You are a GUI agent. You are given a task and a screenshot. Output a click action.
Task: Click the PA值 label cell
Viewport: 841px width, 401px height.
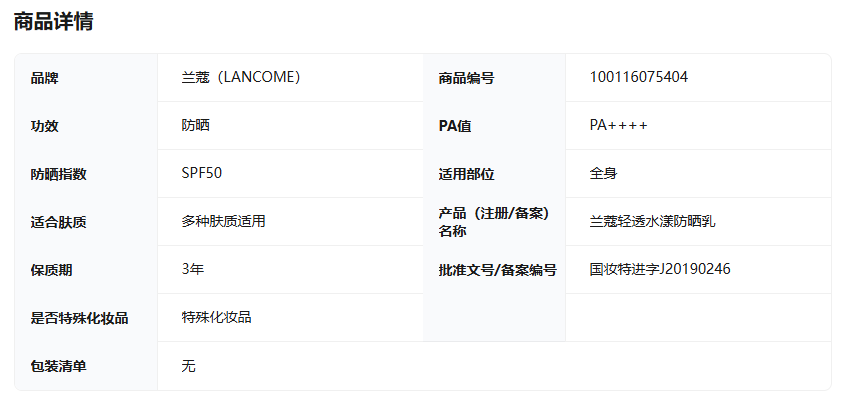coord(455,126)
